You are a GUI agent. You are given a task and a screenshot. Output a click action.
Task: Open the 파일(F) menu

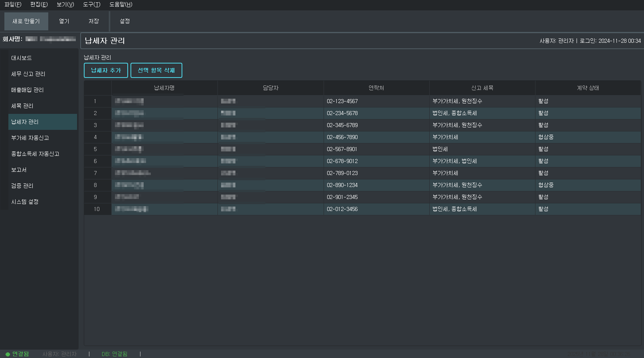click(13, 4)
